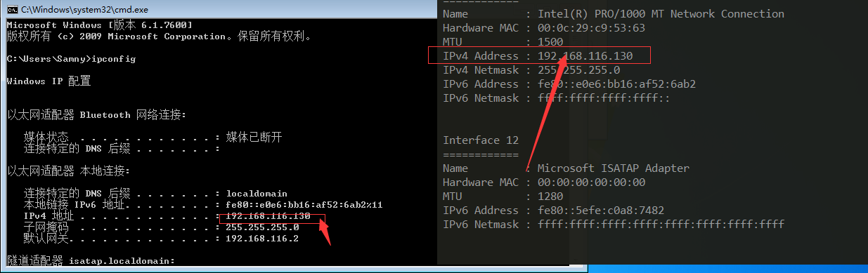Select the Bluetooth 网络连接 adapter heading

click(96, 115)
